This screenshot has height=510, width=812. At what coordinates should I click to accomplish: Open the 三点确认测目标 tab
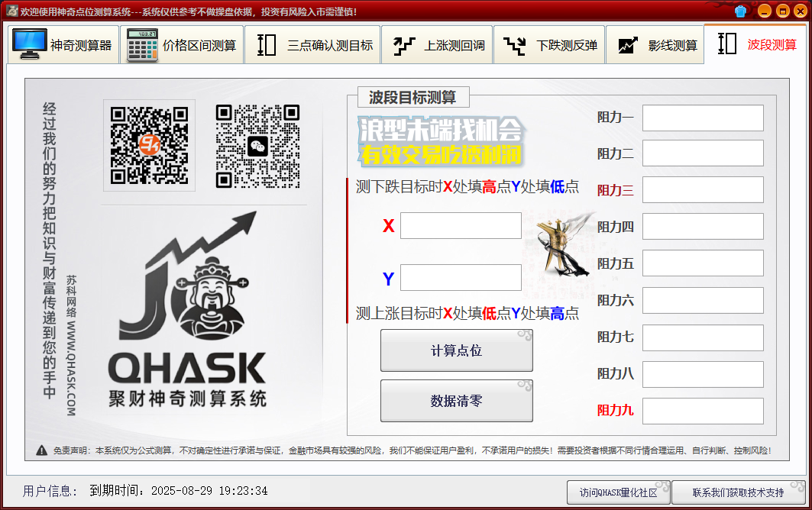click(312, 45)
